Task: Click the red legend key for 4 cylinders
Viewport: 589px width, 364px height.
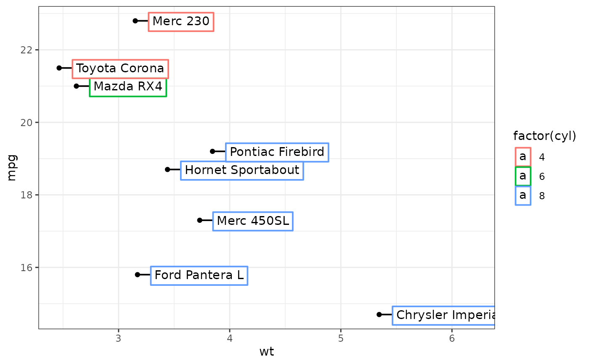Action: pyautogui.click(x=523, y=157)
